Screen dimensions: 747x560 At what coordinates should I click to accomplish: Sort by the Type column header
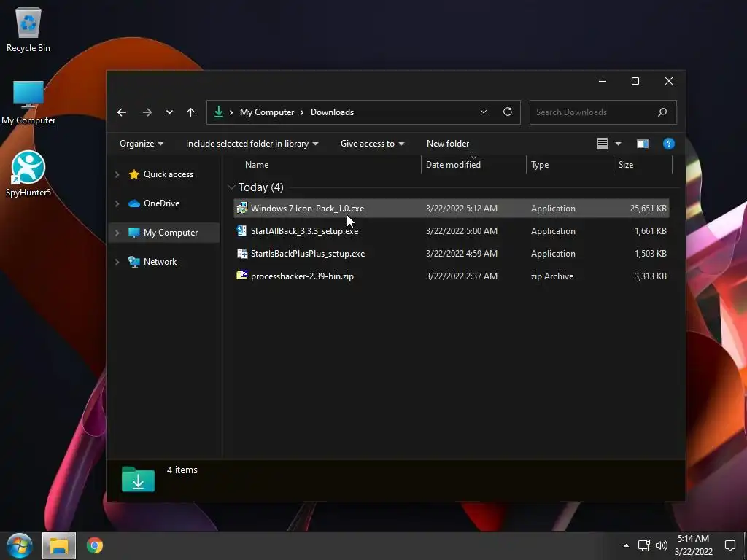point(570,165)
